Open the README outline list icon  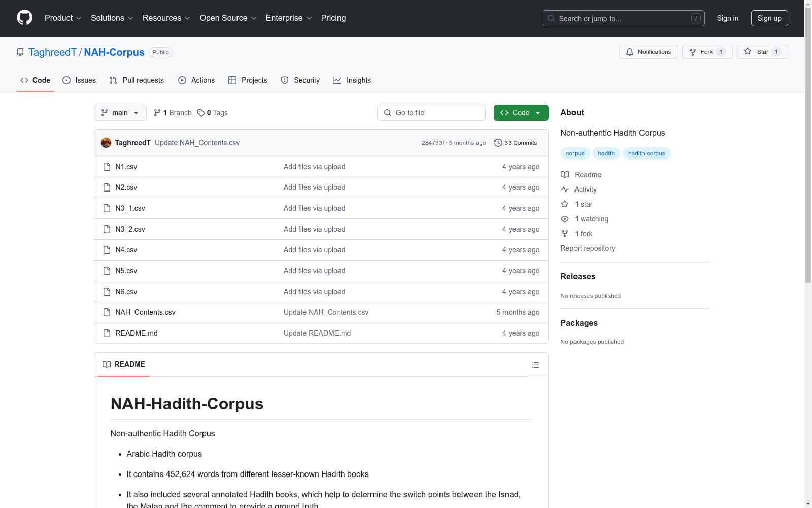tap(535, 365)
